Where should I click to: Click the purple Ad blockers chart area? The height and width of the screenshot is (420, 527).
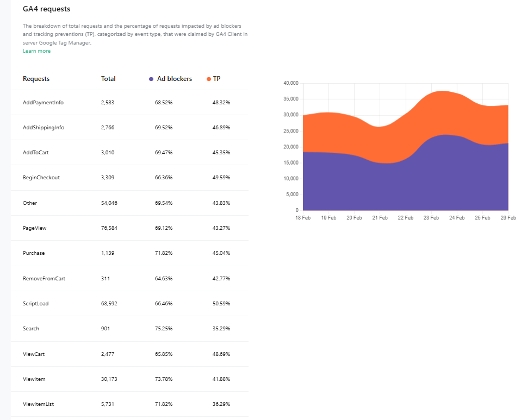pos(381,185)
